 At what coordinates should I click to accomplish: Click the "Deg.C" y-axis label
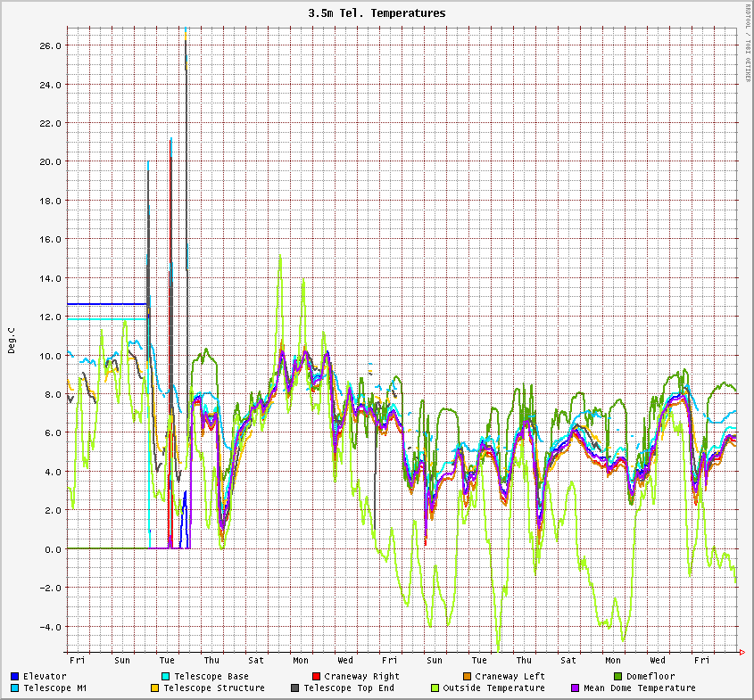[x=12, y=340]
